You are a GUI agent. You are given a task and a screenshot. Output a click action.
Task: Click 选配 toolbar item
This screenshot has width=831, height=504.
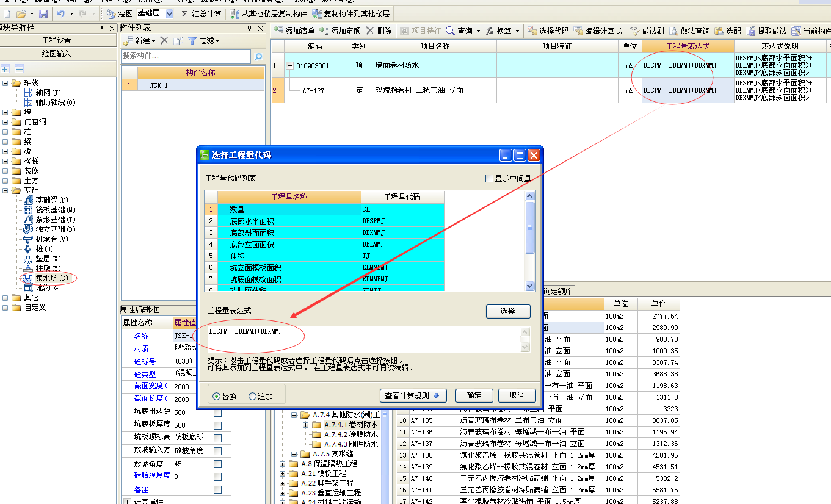pyautogui.click(x=727, y=31)
